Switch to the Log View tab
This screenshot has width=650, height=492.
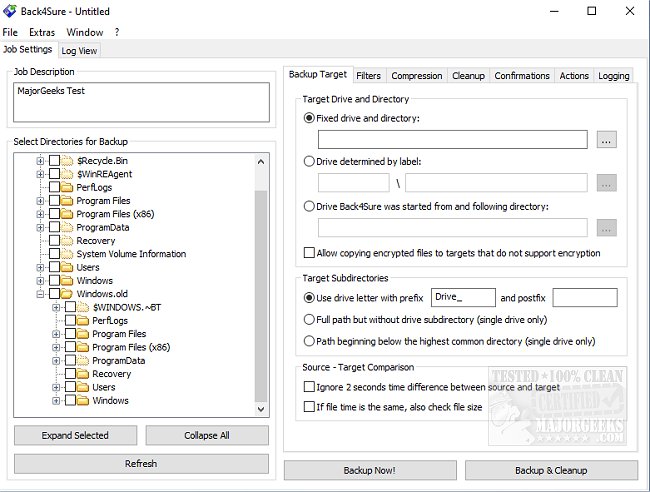click(x=79, y=51)
